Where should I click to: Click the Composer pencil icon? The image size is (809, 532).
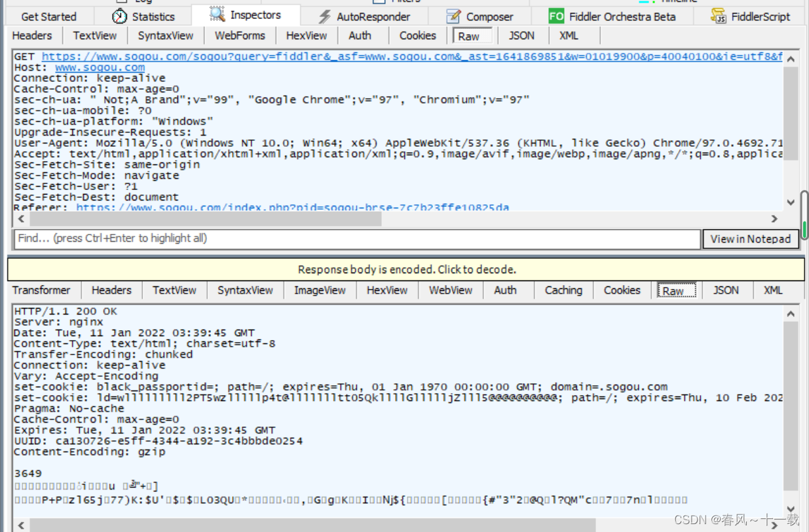(x=453, y=16)
